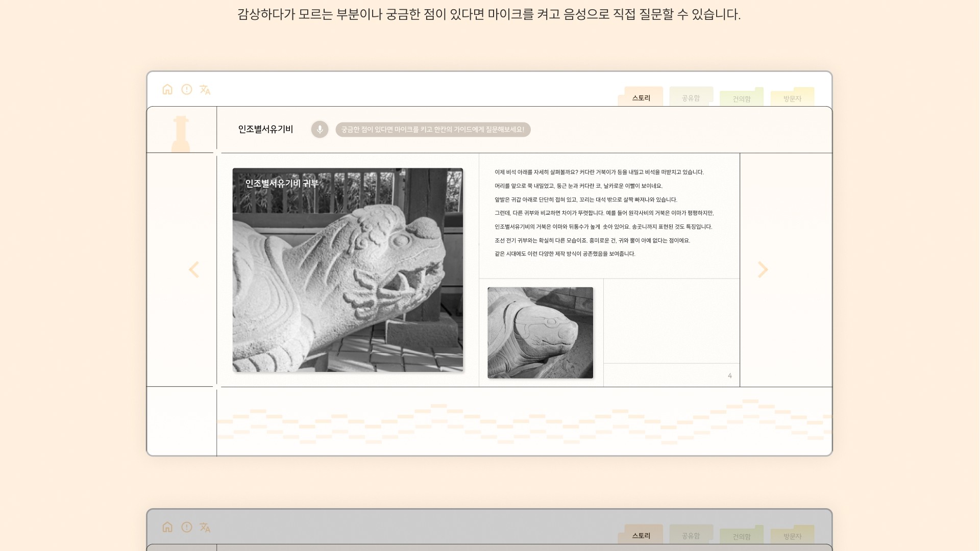The height and width of the screenshot is (551, 980).
Task: Open the 공유함 tab in the upper panel
Action: click(x=691, y=98)
